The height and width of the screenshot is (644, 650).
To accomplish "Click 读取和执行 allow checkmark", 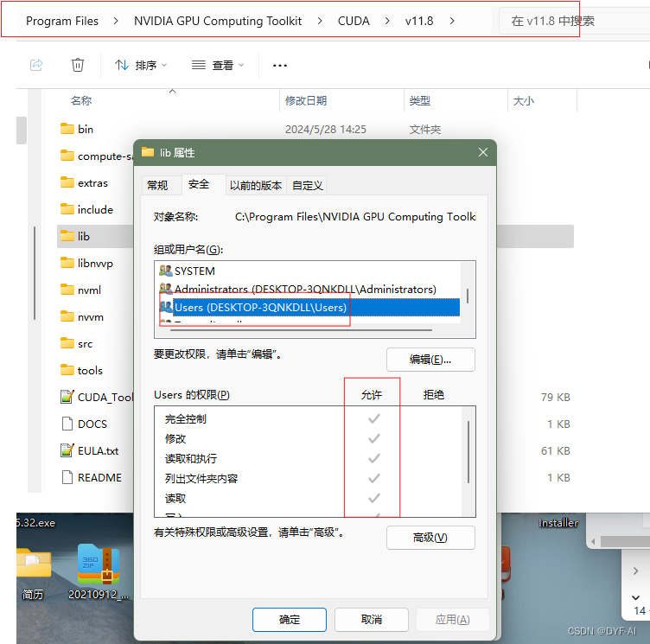I will [x=374, y=459].
